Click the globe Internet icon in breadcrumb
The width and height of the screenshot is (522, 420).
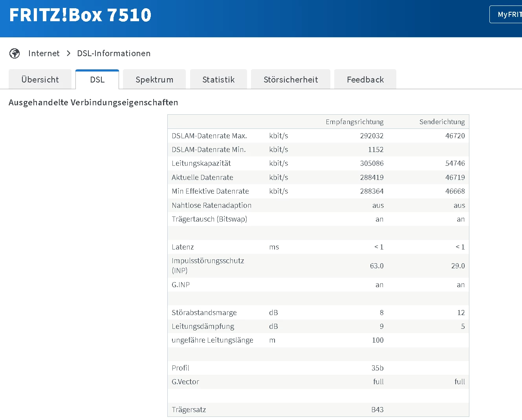point(15,53)
